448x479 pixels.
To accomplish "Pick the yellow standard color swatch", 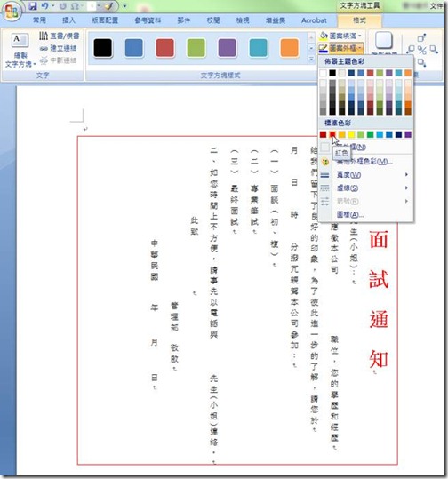I will pos(351,134).
